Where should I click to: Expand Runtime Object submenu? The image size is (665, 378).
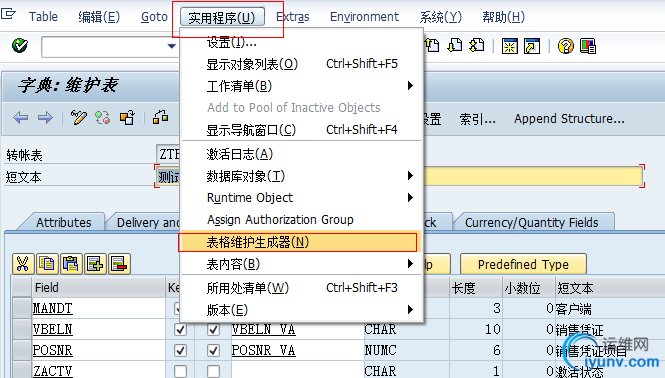point(301,198)
